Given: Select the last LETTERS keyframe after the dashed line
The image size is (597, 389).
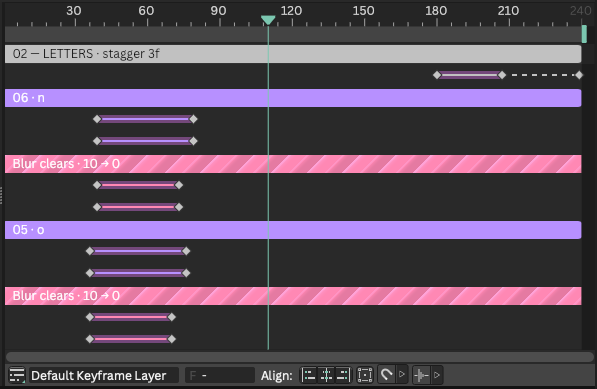Looking at the screenshot, I should [579, 75].
